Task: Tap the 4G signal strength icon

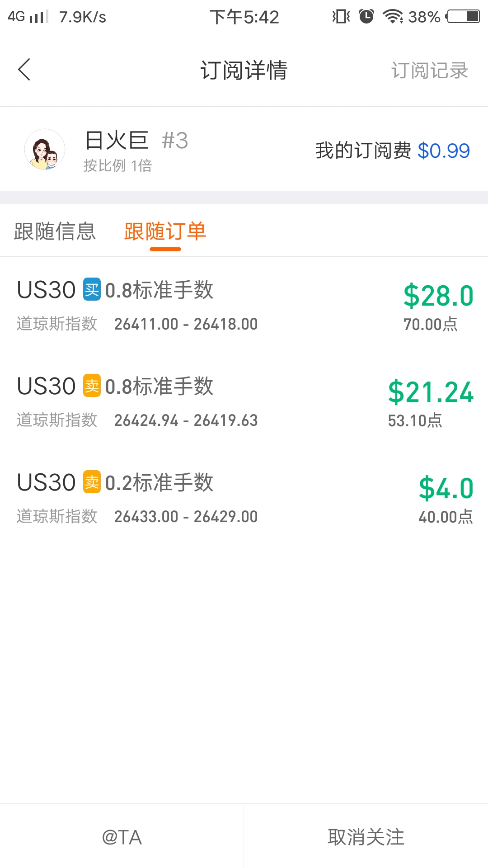Action: [x=28, y=17]
